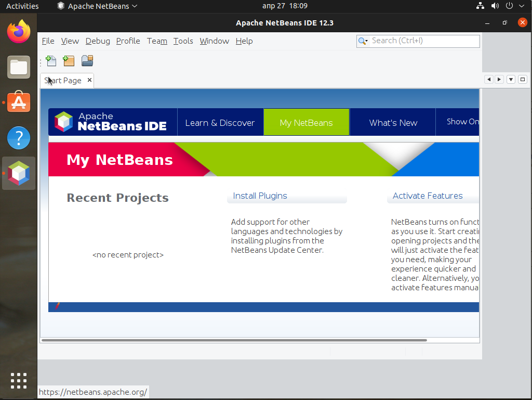Open the Files manager from the dock
The image size is (532, 400).
(19, 67)
